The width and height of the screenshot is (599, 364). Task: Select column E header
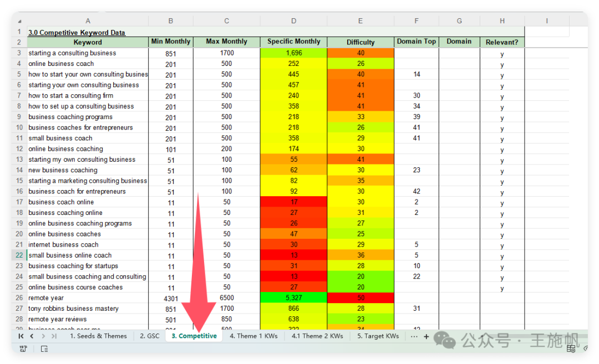tap(361, 21)
